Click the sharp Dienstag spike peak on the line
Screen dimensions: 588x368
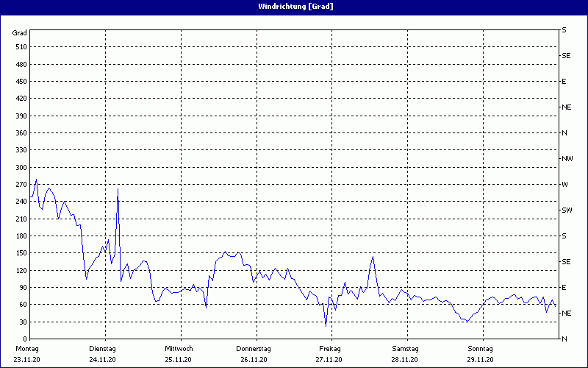pyautogui.click(x=118, y=189)
